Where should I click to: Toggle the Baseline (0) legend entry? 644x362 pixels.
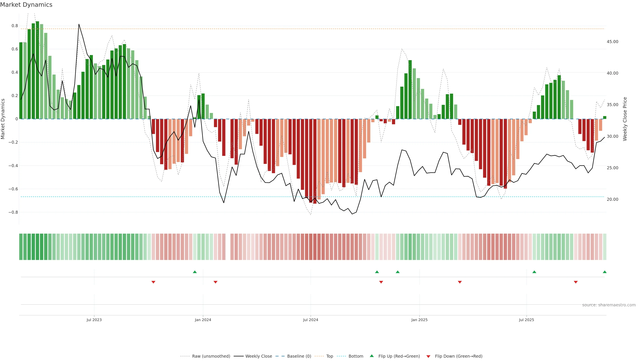tap(299, 356)
